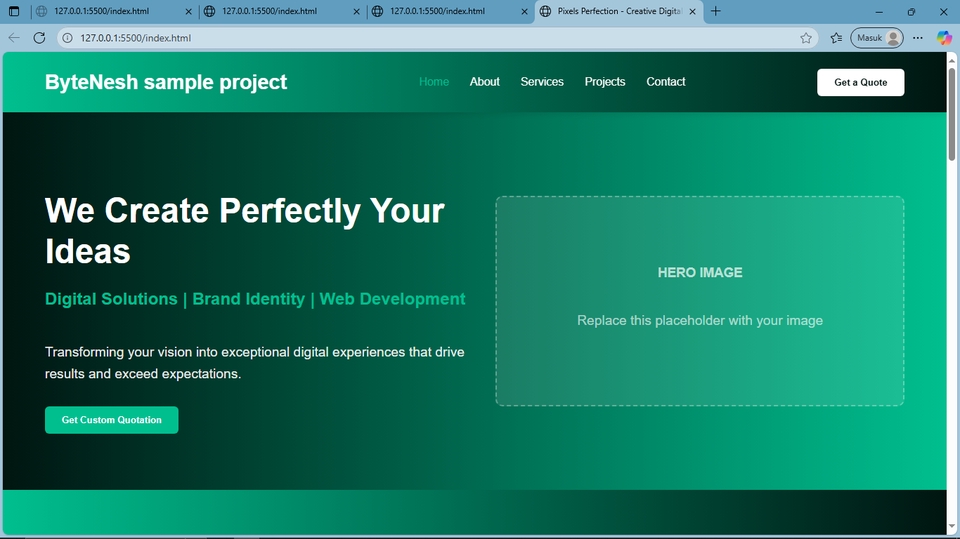Open the Services nav link
Image resolution: width=960 pixels, height=539 pixels.
(542, 81)
